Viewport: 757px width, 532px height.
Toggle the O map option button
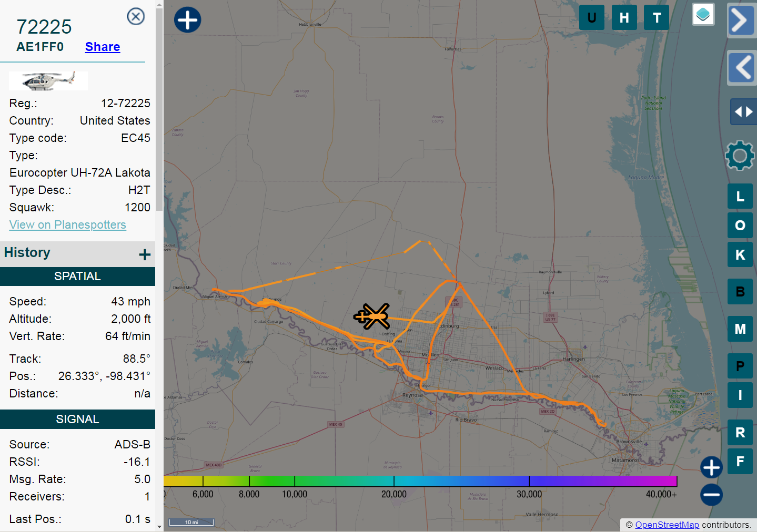[x=740, y=226]
